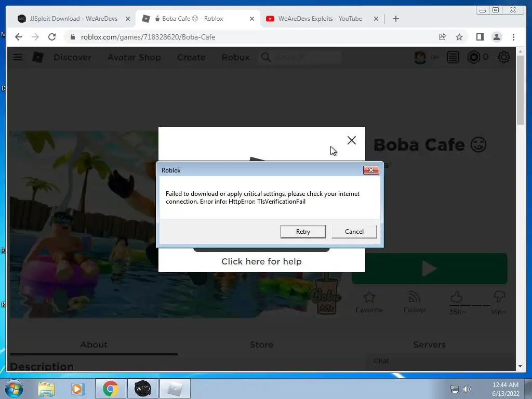Open Roblox settings gear icon
This screenshot has height=399, width=532.
point(503,57)
